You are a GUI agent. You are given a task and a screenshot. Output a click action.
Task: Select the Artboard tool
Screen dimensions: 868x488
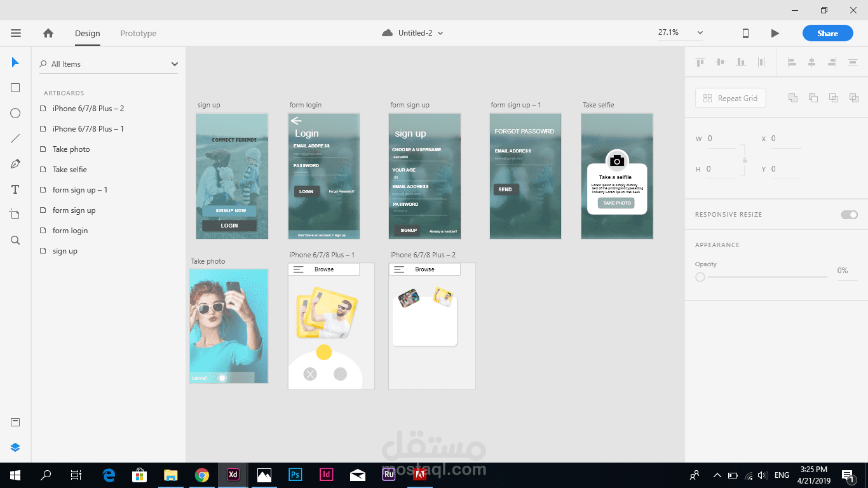pos(15,215)
